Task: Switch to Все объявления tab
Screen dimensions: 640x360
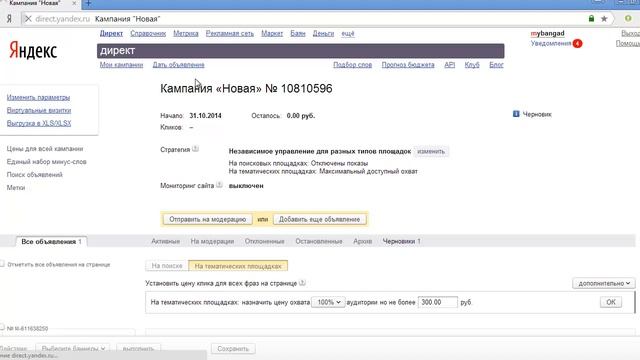Action: pyautogui.click(x=51, y=242)
